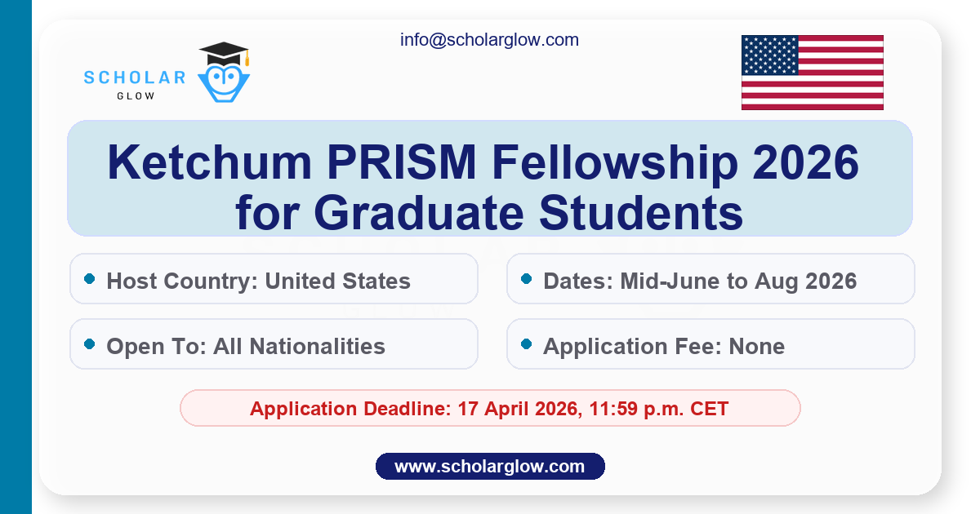This screenshot has width=980, height=514.
Task: Open the info@scholarglow.com email link
Action: (x=489, y=39)
